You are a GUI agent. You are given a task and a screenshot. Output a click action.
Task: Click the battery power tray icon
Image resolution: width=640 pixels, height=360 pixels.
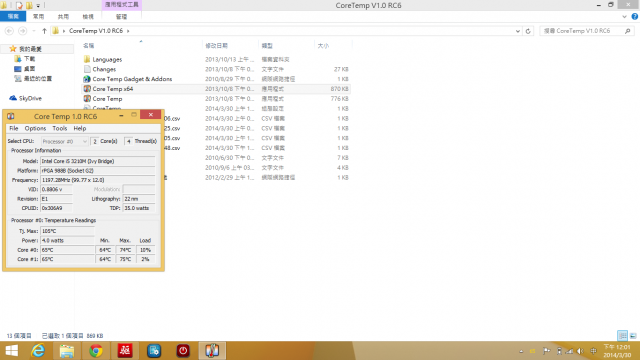coord(559,351)
